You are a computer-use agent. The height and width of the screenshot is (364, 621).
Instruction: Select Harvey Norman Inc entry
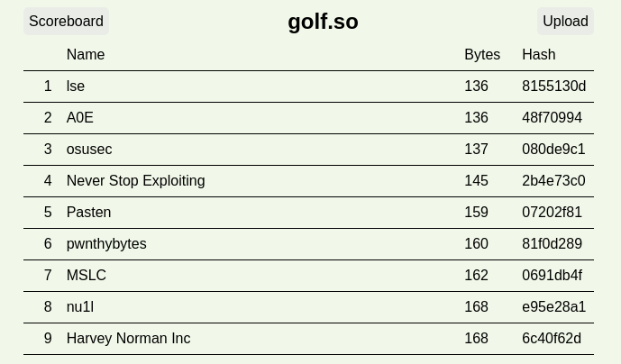[x=128, y=338]
